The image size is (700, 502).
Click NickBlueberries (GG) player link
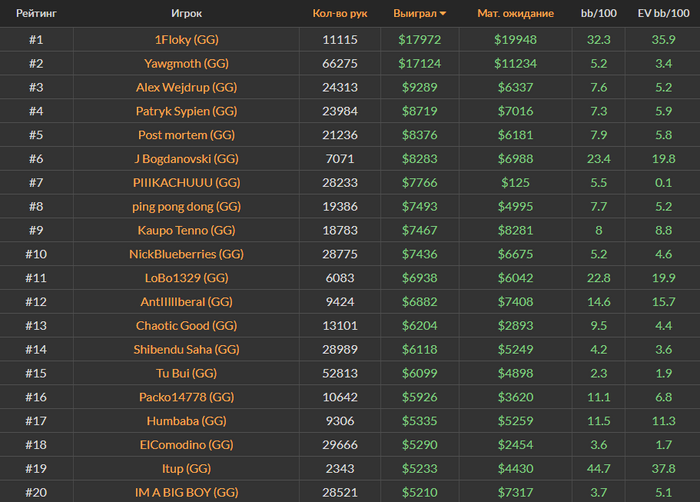pyautogui.click(x=187, y=254)
